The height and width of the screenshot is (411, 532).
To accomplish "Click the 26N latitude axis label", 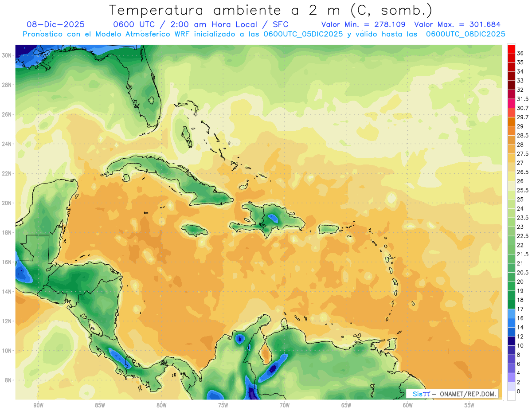I will coord(7,114).
